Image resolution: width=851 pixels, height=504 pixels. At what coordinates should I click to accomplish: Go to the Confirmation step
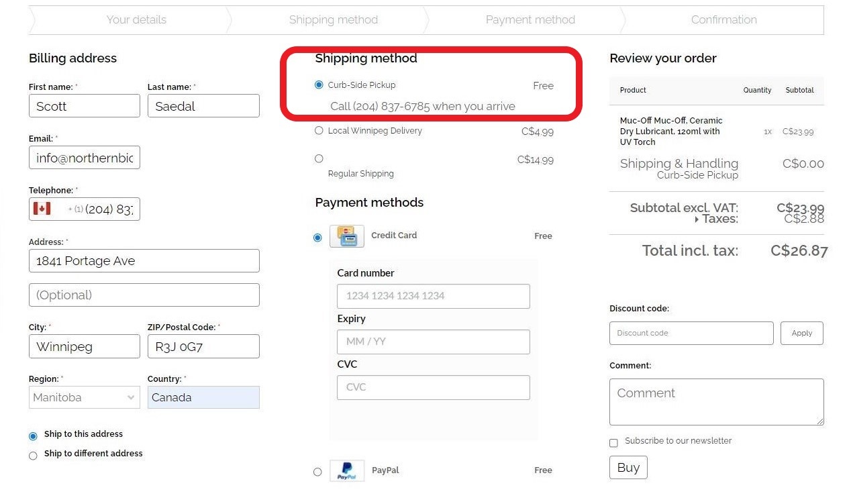(x=723, y=19)
